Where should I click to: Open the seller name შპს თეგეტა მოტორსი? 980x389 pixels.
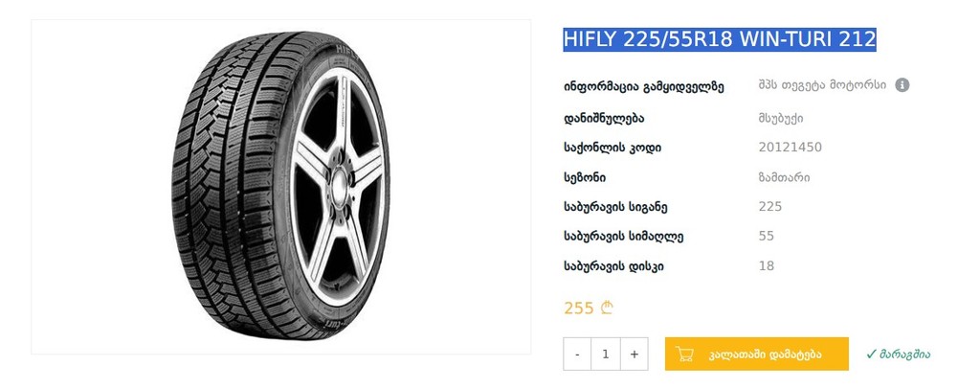pos(822,85)
